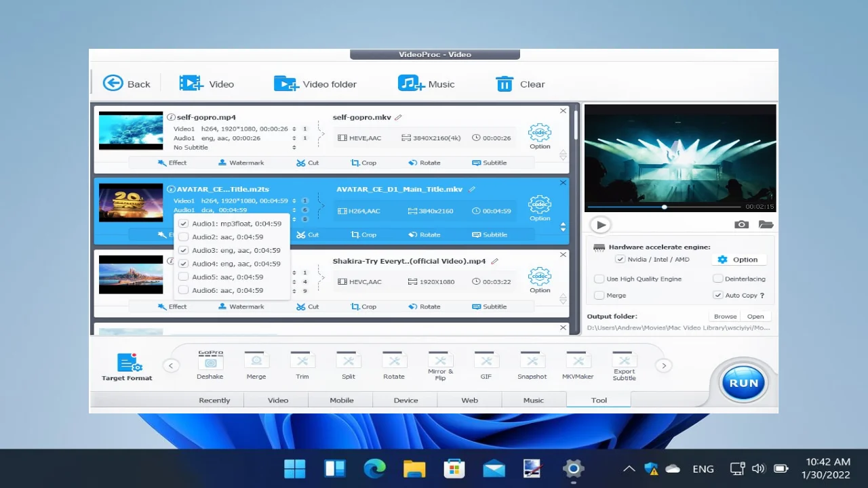Edit Shakira output name with pencil icon
The image size is (868, 488).
pyautogui.click(x=495, y=261)
